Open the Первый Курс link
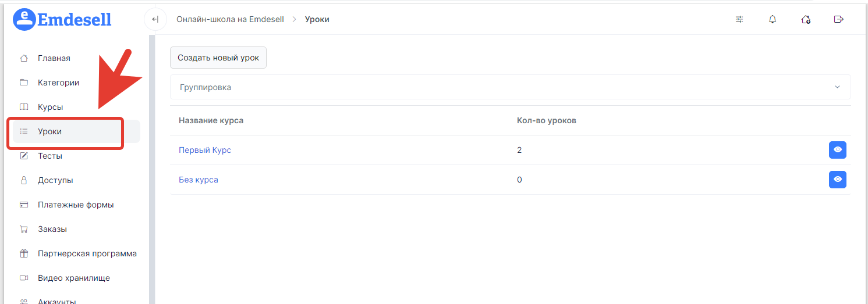 coord(205,150)
